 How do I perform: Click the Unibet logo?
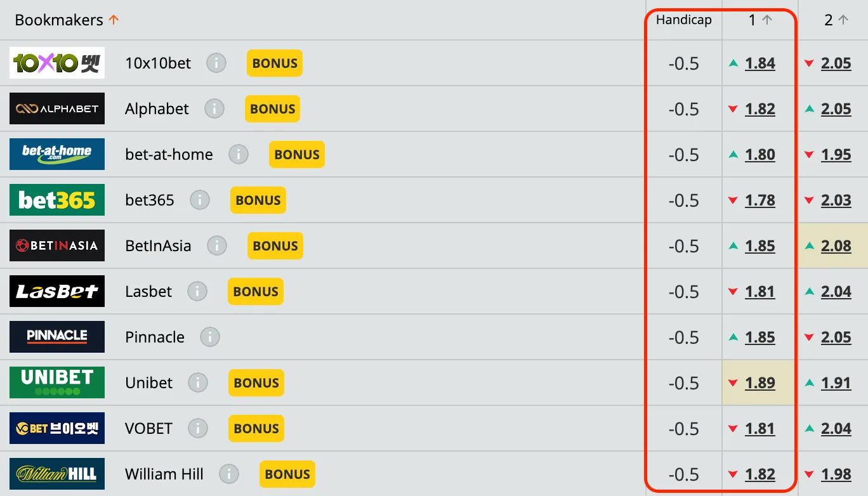coord(57,382)
